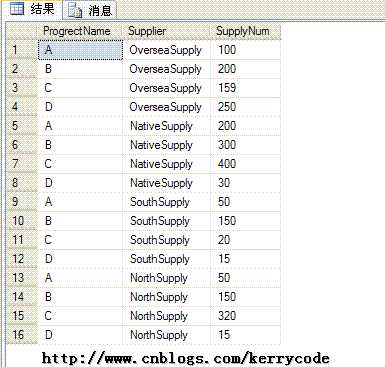385x367 pixels.
Task: Click the SupplyNum value '300'
Action: [x=246, y=145]
